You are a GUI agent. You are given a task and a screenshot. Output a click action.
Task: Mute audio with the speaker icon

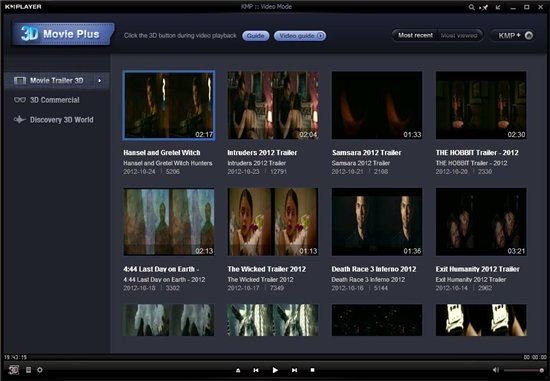pyautogui.click(x=496, y=370)
